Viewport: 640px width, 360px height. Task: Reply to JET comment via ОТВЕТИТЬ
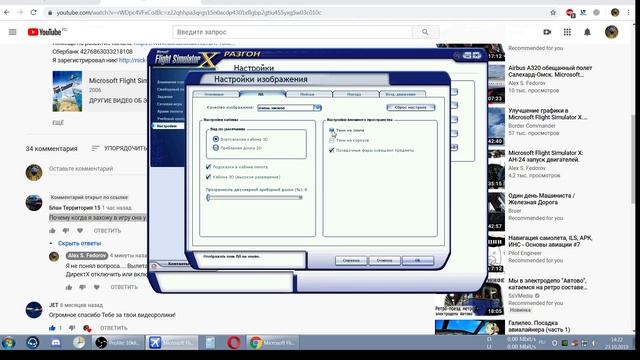click(113, 328)
